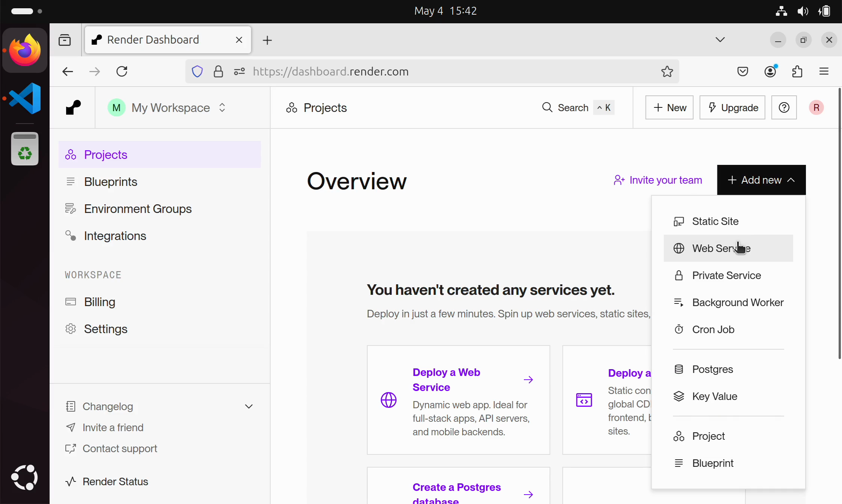Viewport: 842px width, 504px height.
Task: Collapse the Add new dropdown
Action: coord(761,180)
